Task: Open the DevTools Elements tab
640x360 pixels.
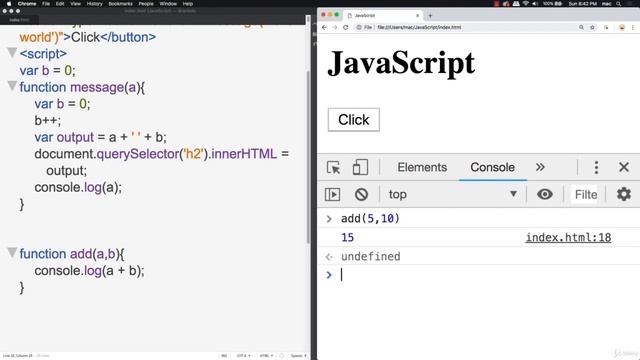Action: (422, 167)
